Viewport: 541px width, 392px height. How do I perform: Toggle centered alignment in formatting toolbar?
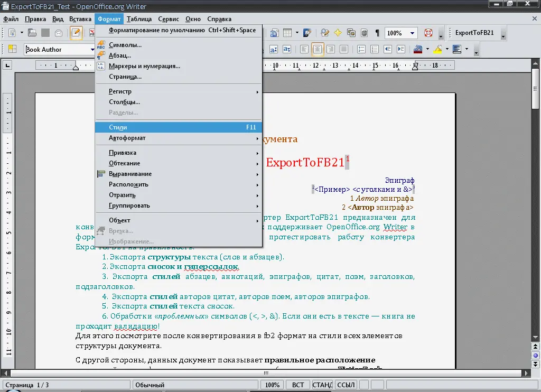click(318, 49)
